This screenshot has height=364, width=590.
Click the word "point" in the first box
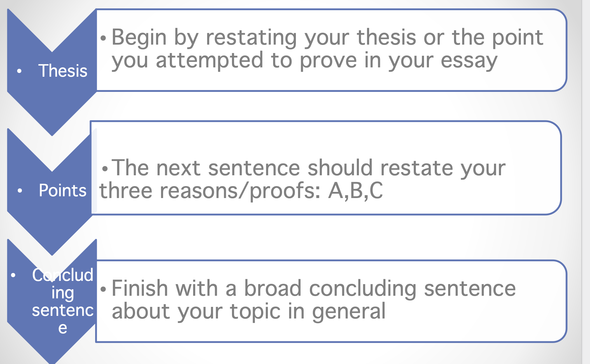(518, 38)
